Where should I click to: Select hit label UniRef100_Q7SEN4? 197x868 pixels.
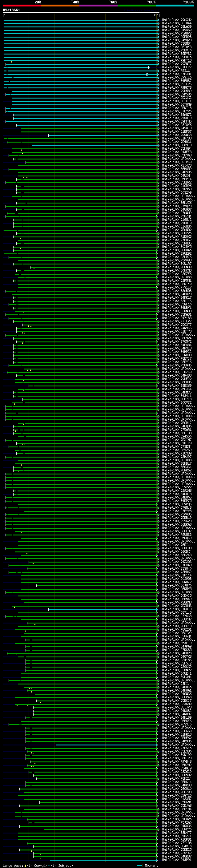point(176,446)
